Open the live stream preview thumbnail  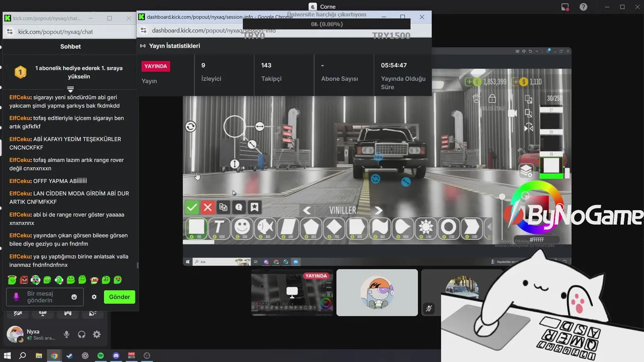click(292, 293)
